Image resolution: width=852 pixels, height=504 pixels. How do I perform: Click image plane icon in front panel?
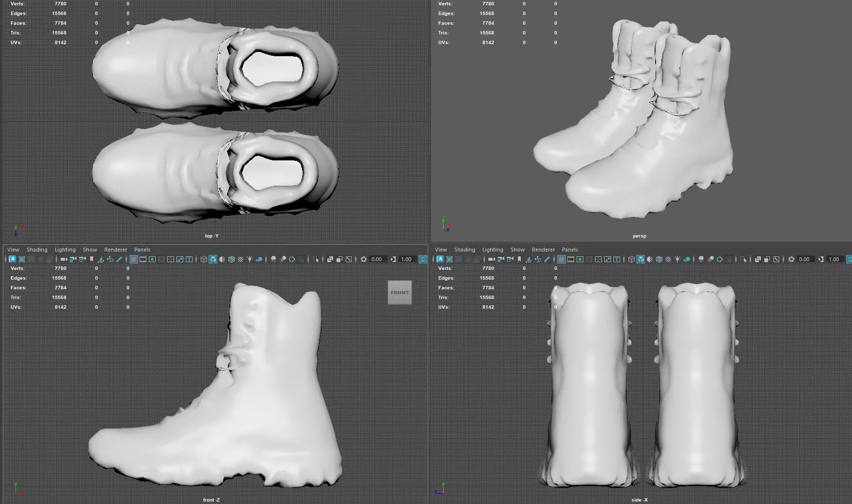[101, 259]
